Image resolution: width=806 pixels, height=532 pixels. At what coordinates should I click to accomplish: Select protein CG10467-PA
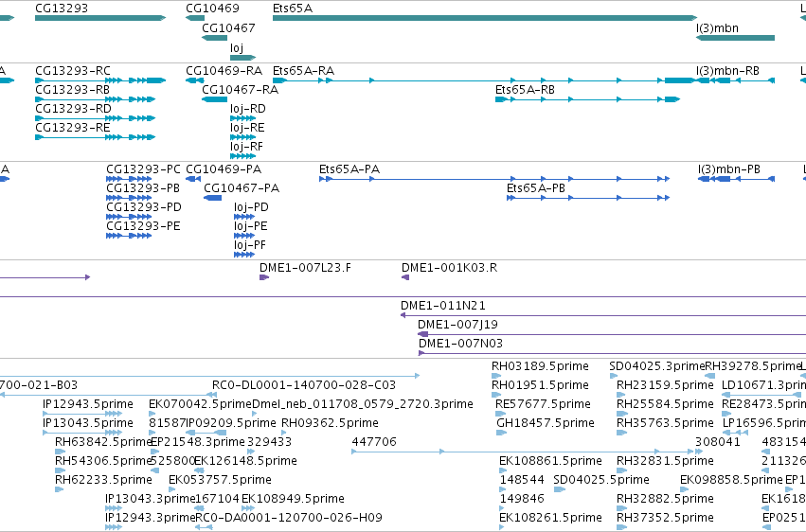click(x=213, y=198)
